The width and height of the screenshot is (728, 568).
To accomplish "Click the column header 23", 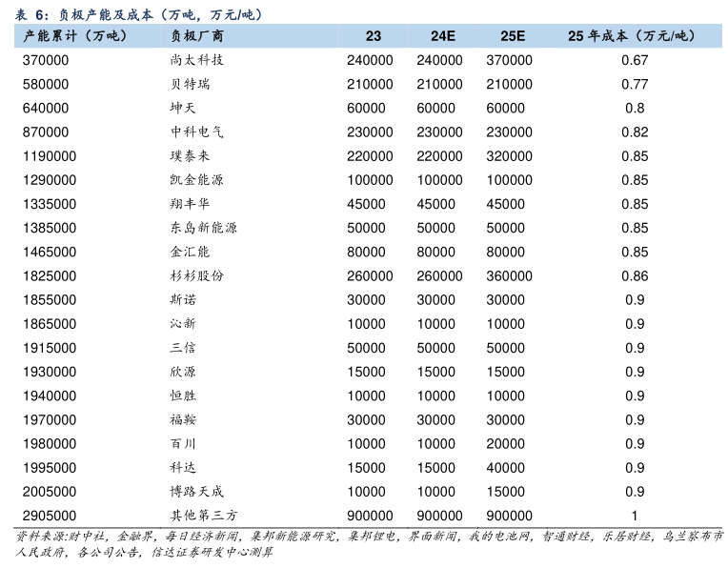I will 374,36.
